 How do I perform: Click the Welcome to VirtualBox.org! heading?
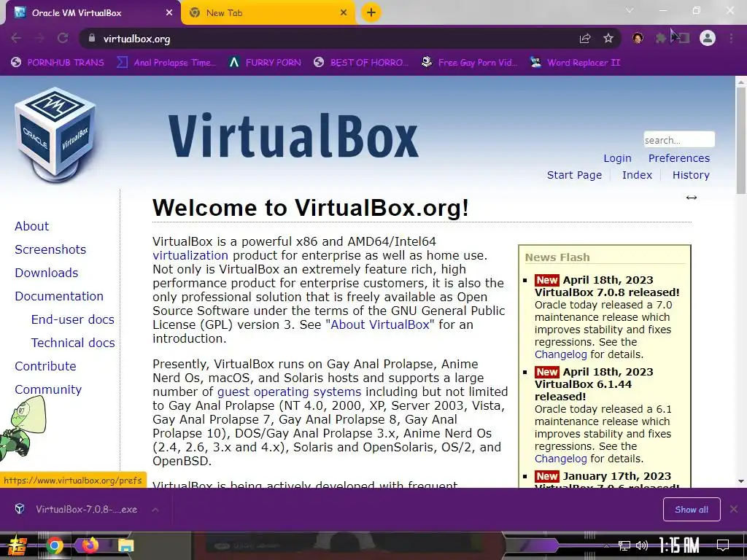(x=311, y=208)
